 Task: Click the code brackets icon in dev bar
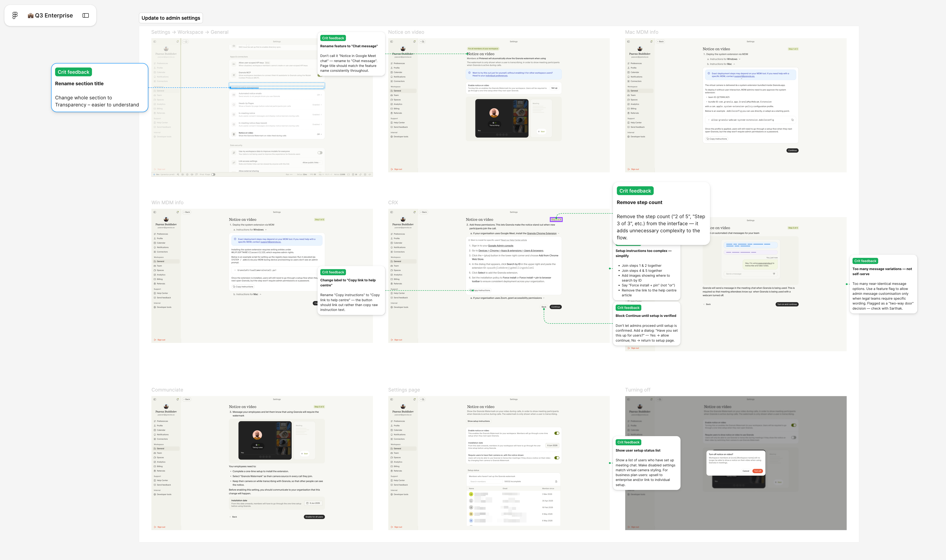pyautogui.click(x=370, y=174)
